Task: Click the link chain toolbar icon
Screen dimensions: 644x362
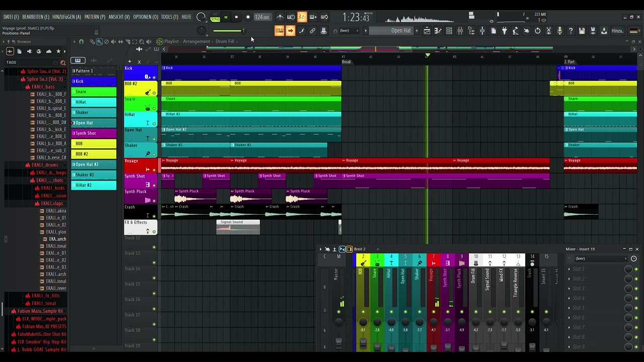Action: pyautogui.click(x=312, y=31)
